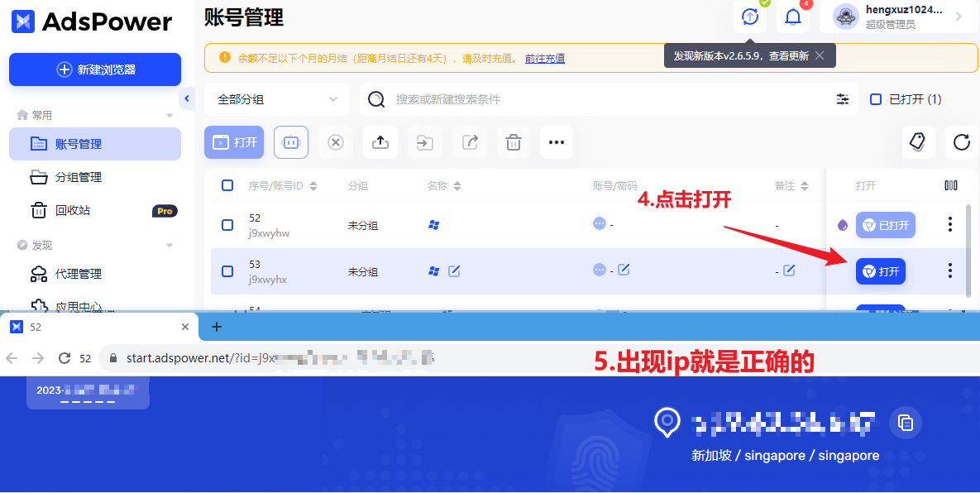980x493 pixels.
Task: Open the three-dot menu for row 53
Action: coord(950,270)
